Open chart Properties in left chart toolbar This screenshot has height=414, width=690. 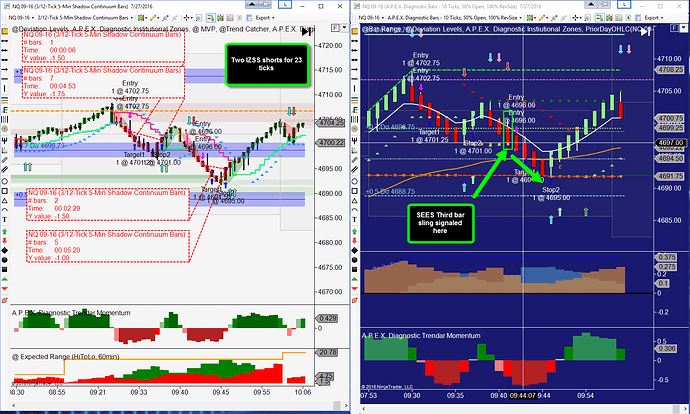249,18
